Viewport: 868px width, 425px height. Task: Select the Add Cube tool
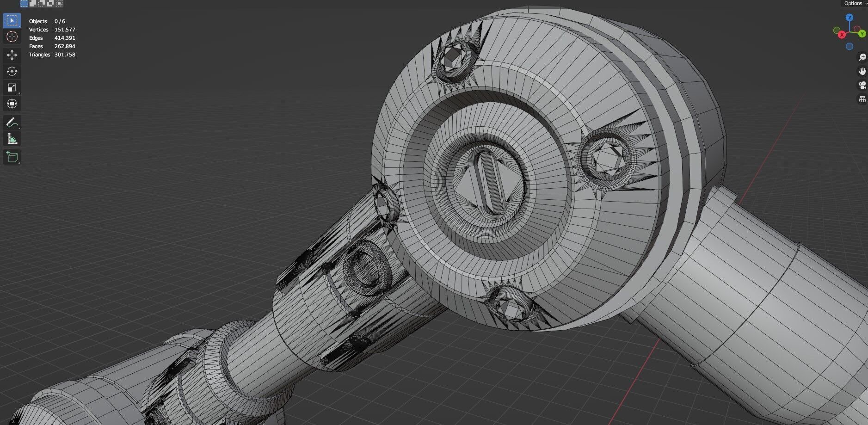point(12,157)
